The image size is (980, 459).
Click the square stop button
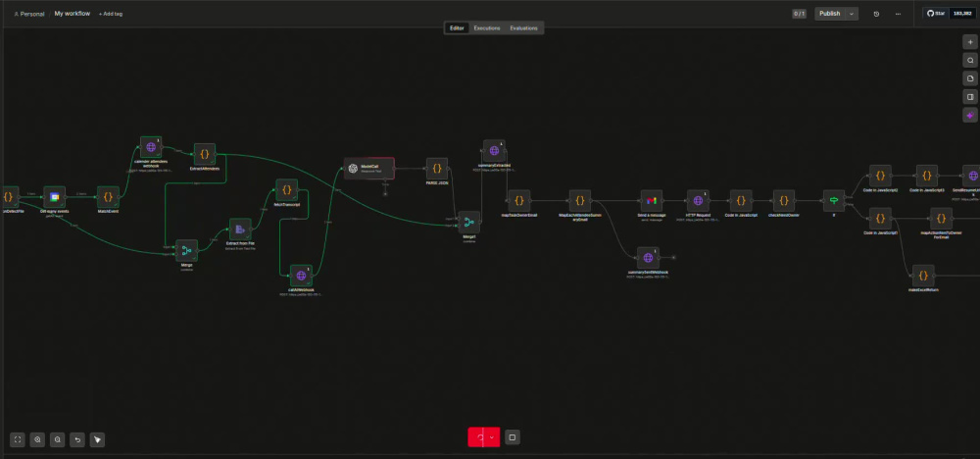click(512, 437)
